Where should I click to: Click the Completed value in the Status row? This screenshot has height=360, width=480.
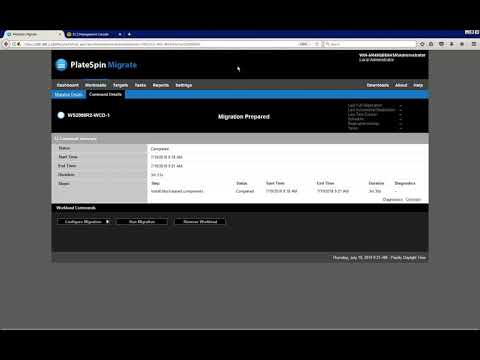[160, 149]
